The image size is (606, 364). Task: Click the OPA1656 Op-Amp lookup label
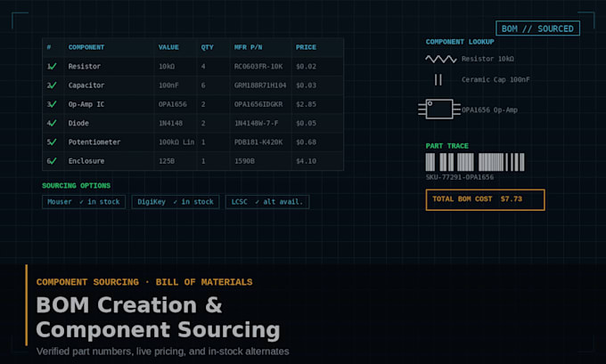coord(489,110)
